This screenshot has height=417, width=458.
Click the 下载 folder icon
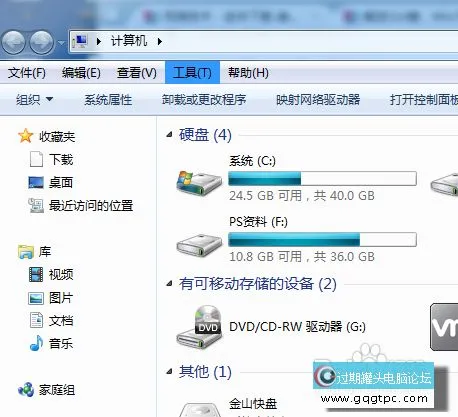coord(36,159)
